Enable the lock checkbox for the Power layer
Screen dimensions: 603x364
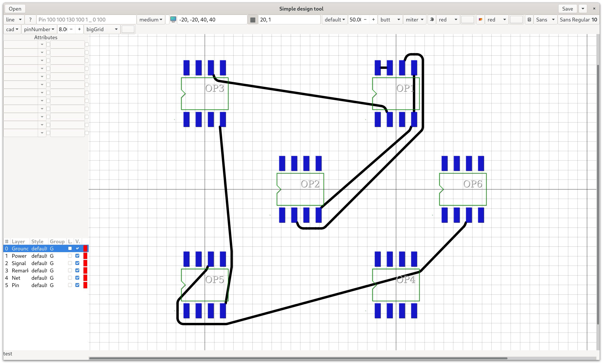[70, 256]
